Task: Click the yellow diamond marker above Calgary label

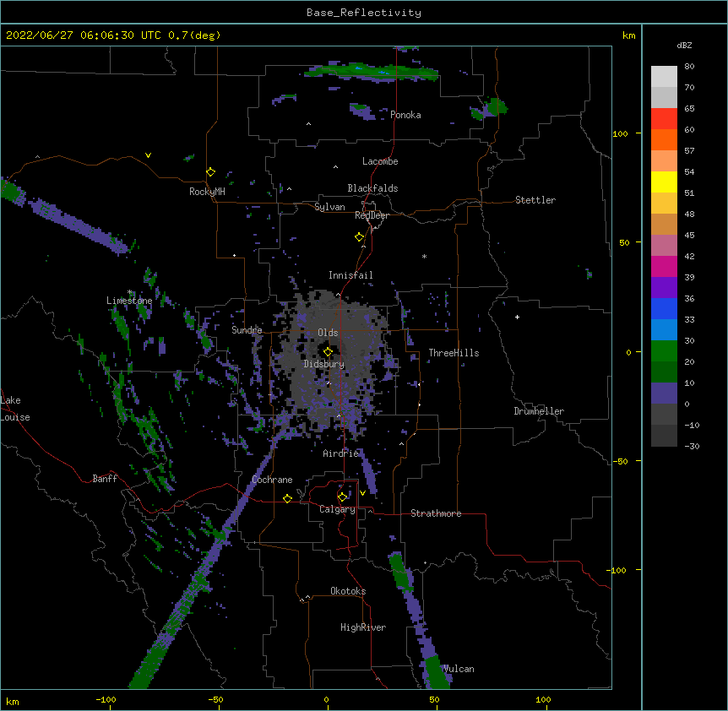Action: point(343,497)
